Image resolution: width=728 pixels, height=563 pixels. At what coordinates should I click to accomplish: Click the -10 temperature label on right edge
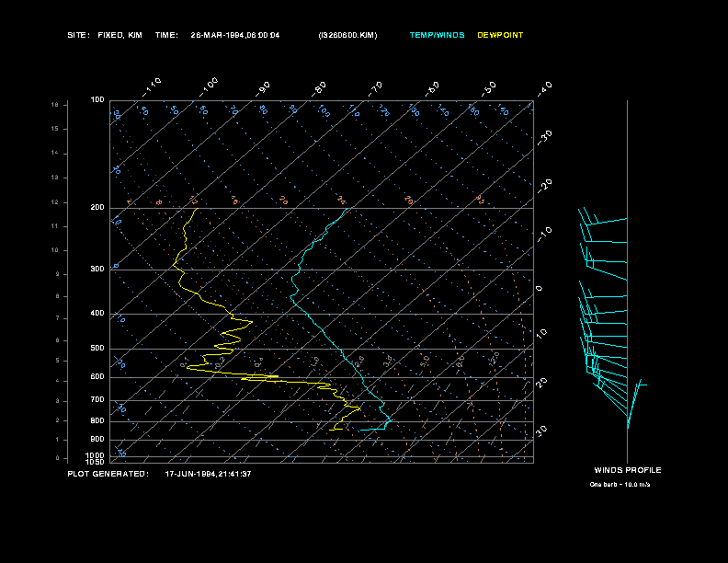[x=544, y=235]
